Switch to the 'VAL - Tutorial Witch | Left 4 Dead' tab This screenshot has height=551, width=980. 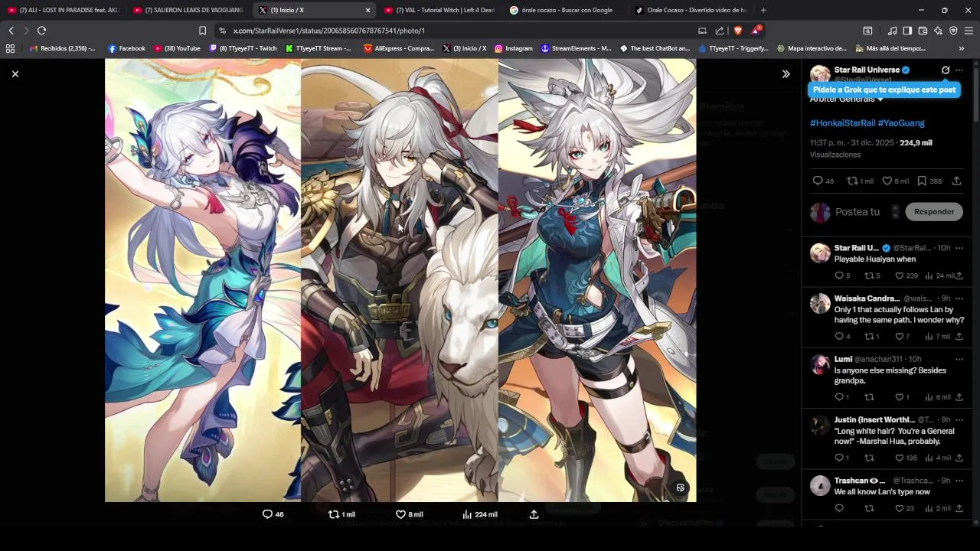click(x=439, y=10)
